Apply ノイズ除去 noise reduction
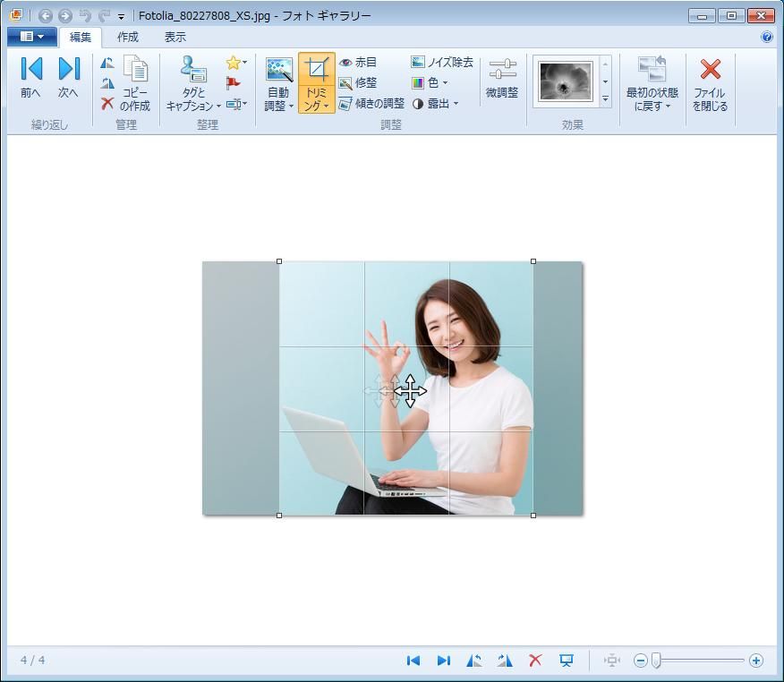Viewport: 784px width, 682px height. 442,63
